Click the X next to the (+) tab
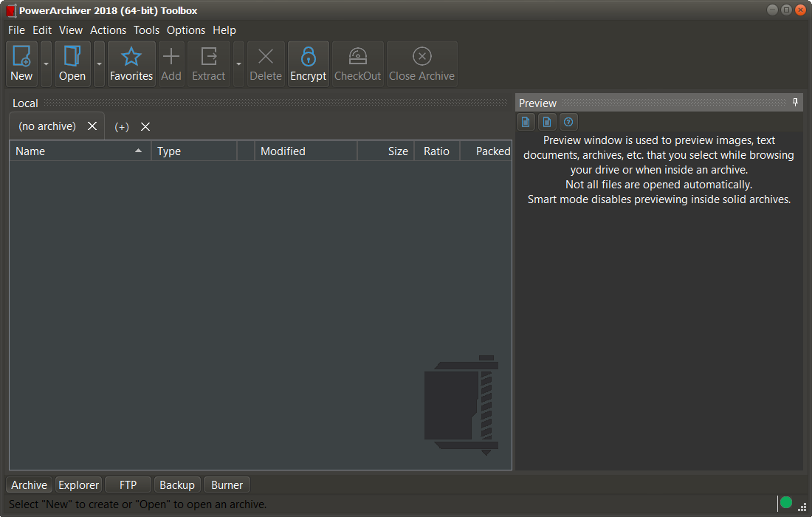Screen dimensions: 812x517 point(145,127)
